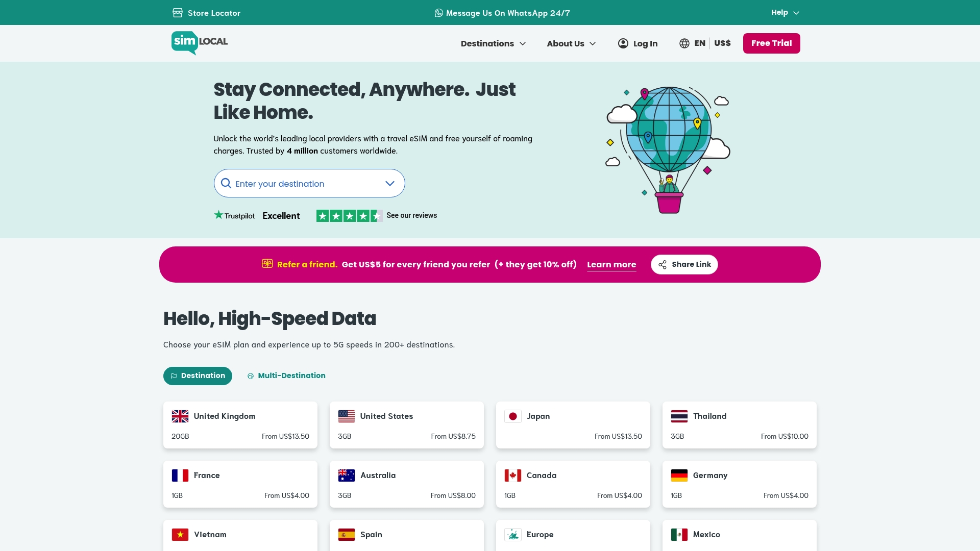
Task: Click the Store Locator icon
Action: 177,13
